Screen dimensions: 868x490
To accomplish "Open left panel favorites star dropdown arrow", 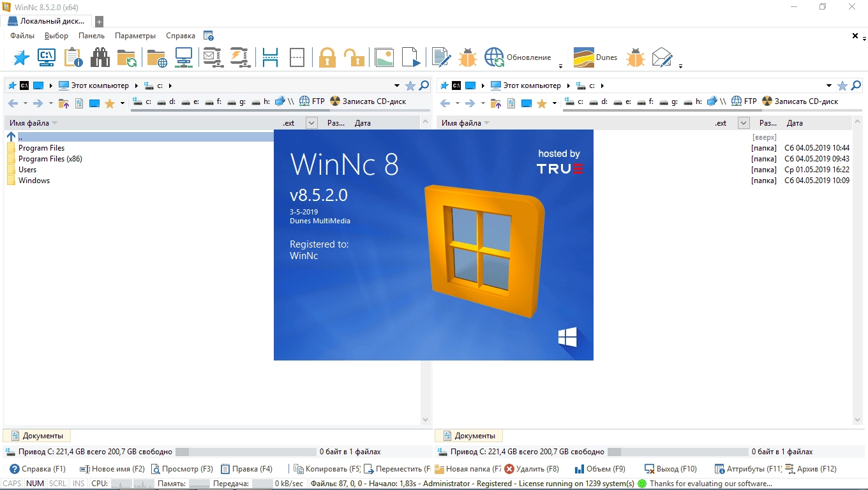I will click(x=123, y=103).
